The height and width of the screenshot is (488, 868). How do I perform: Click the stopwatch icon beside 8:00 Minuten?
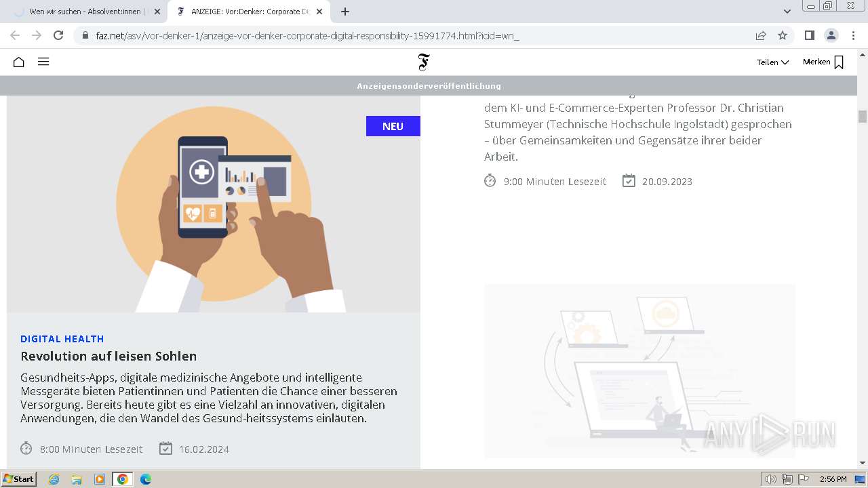(x=26, y=448)
